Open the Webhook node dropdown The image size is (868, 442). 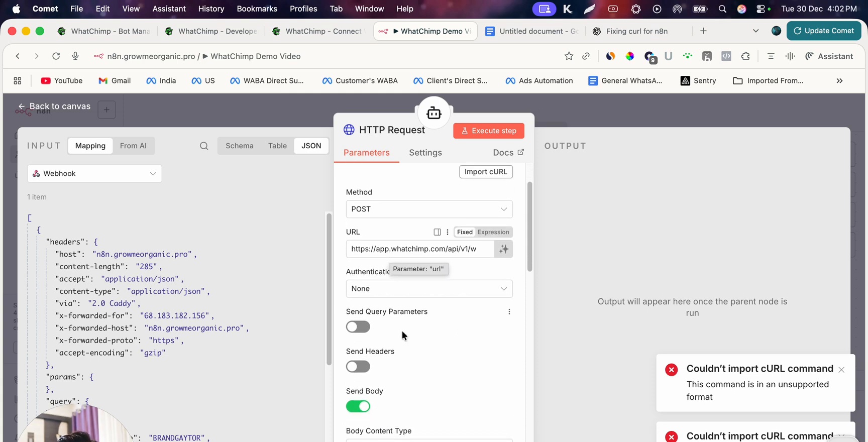(x=94, y=173)
